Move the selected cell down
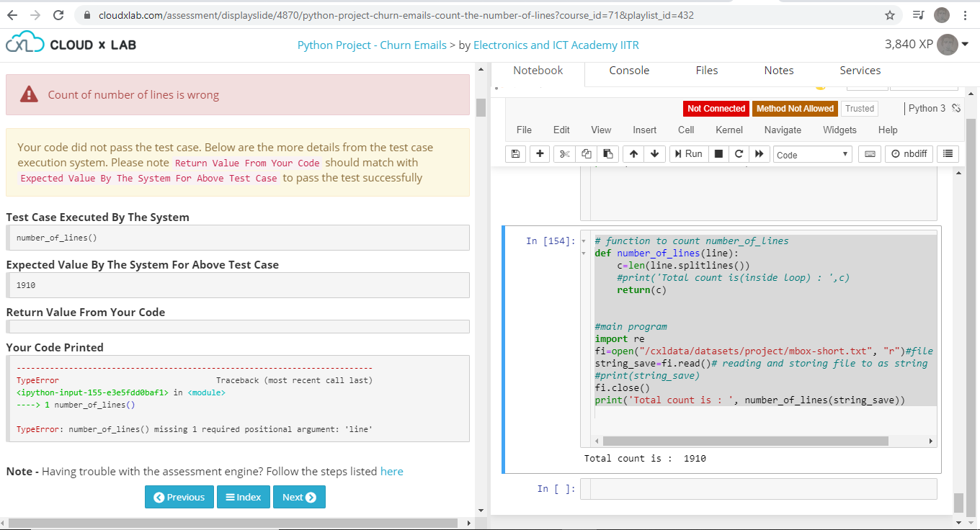 pyautogui.click(x=654, y=154)
